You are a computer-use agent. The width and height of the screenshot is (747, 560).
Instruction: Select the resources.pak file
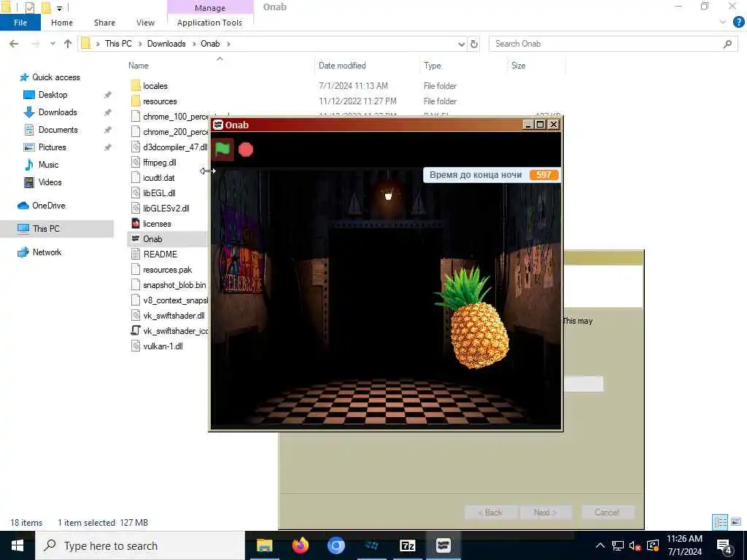click(167, 270)
